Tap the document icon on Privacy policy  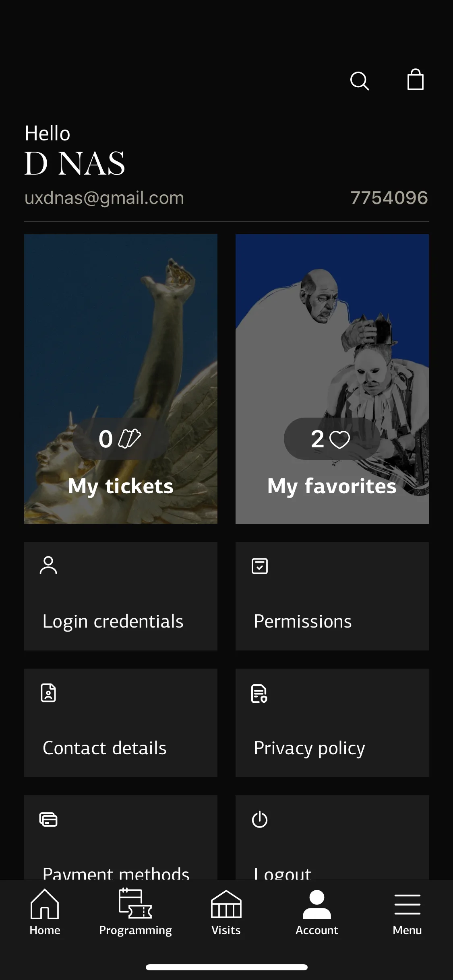click(x=259, y=693)
